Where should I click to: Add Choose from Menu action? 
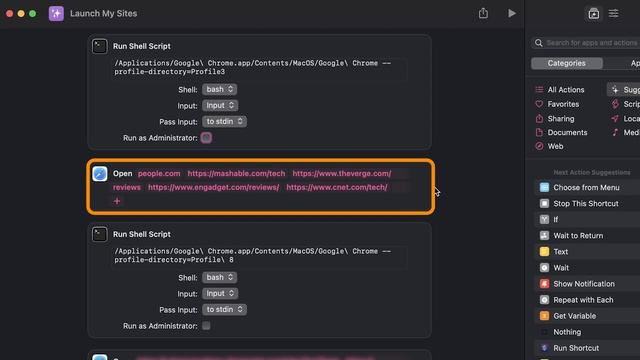pyautogui.click(x=587, y=187)
